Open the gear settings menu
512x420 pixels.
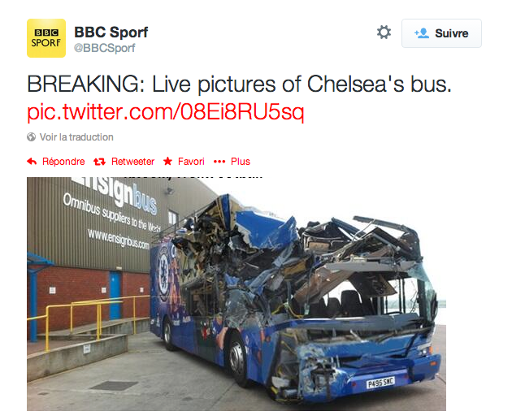pyautogui.click(x=384, y=32)
